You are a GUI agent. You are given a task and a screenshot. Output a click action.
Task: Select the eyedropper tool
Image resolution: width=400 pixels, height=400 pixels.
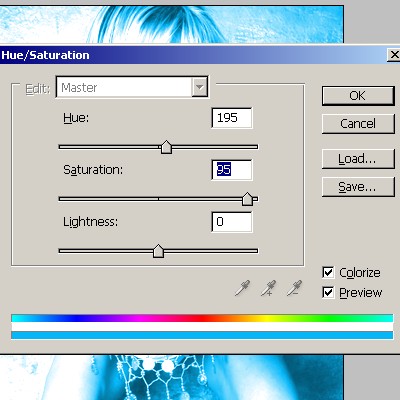242,288
